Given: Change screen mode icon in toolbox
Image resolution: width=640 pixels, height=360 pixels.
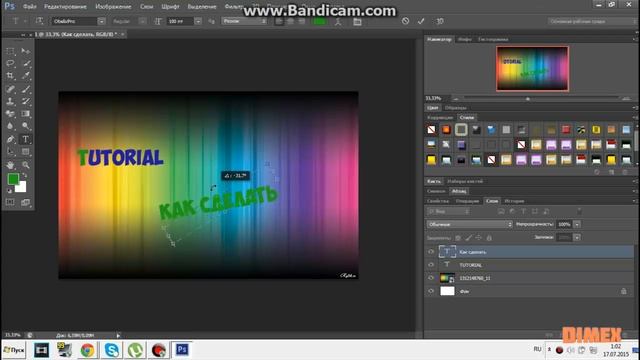Looking at the screenshot, I should pos(26,202).
